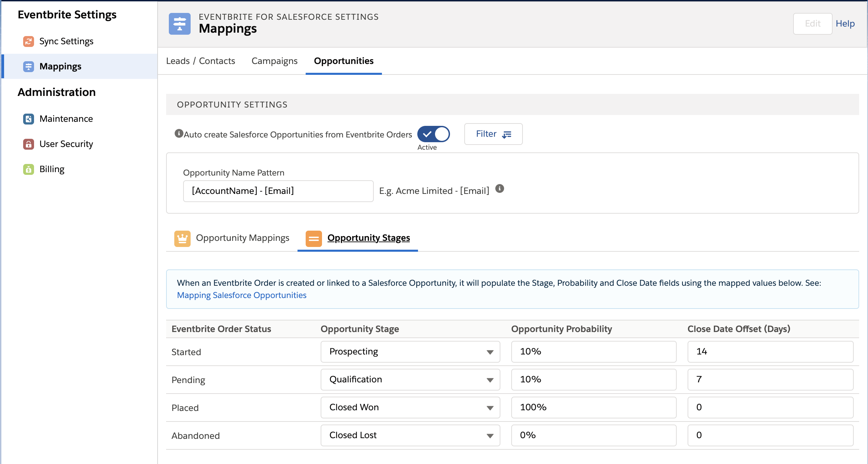This screenshot has width=868, height=464.
Task: Click the Billing money bag icon
Action: (29, 169)
